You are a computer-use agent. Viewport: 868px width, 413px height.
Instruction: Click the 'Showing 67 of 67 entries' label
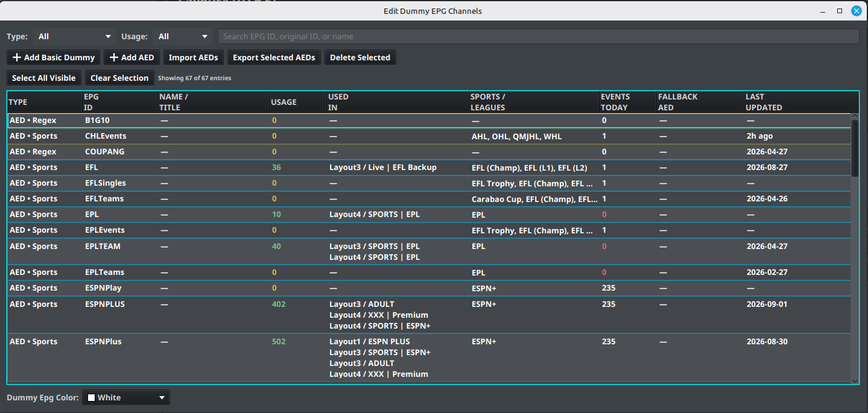[x=194, y=78]
